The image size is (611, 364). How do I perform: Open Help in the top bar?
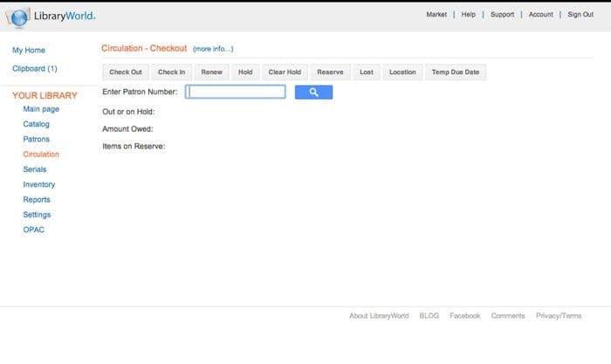click(469, 15)
